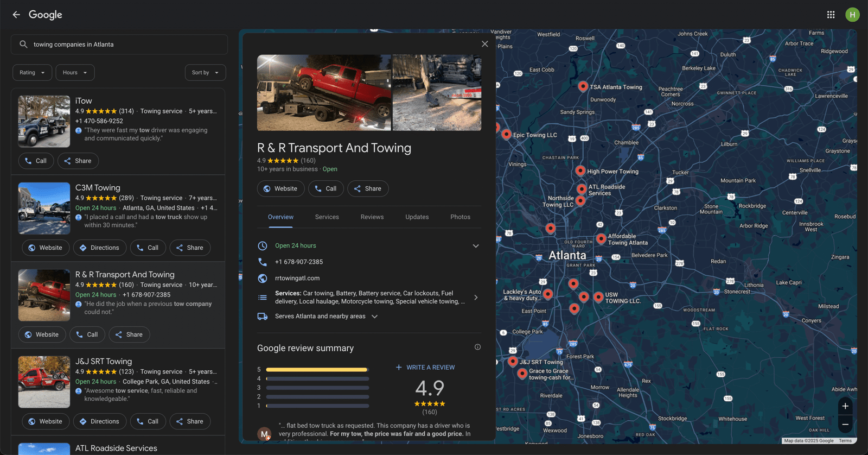Open iTow listing thumbnail image
This screenshot has width=868, height=455.
click(x=44, y=122)
